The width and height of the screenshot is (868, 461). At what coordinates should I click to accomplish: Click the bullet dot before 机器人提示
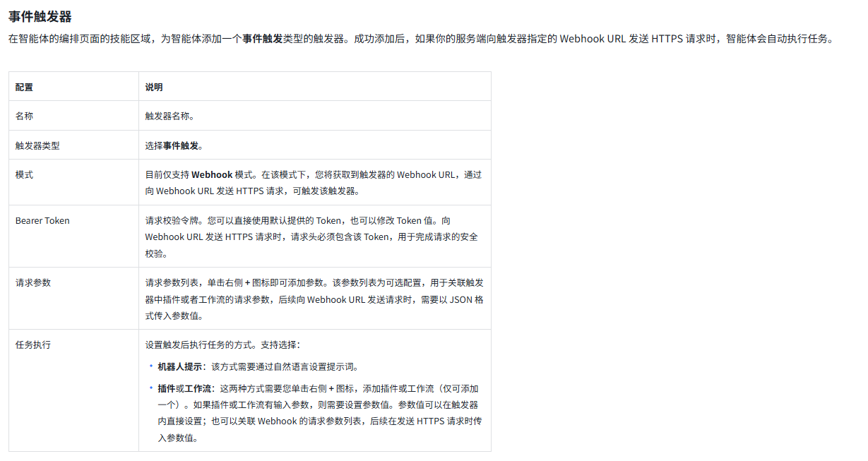tap(150, 367)
